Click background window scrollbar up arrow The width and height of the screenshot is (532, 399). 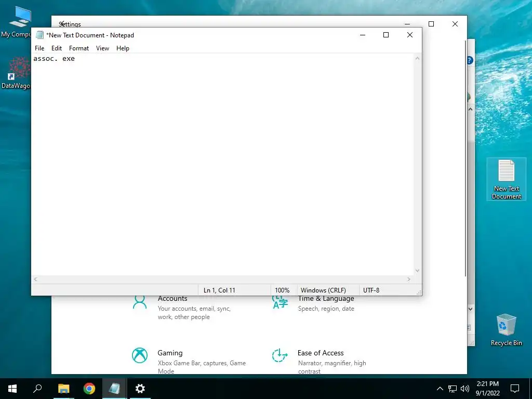point(470,109)
